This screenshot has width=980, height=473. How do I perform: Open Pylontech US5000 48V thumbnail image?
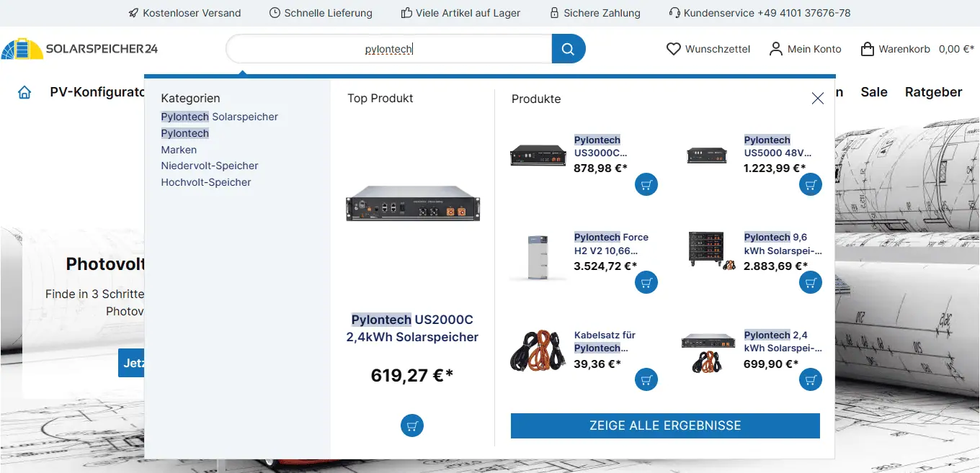tap(706, 155)
